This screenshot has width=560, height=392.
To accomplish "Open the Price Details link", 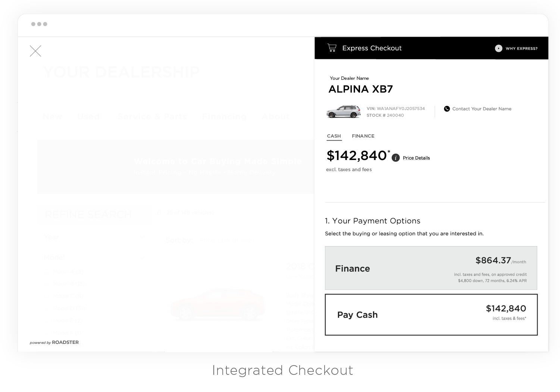I will (416, 158).
